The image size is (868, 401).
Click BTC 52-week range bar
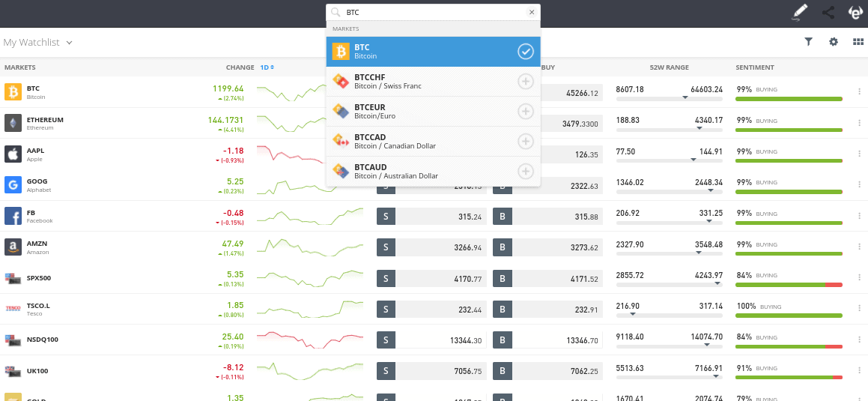670,99
